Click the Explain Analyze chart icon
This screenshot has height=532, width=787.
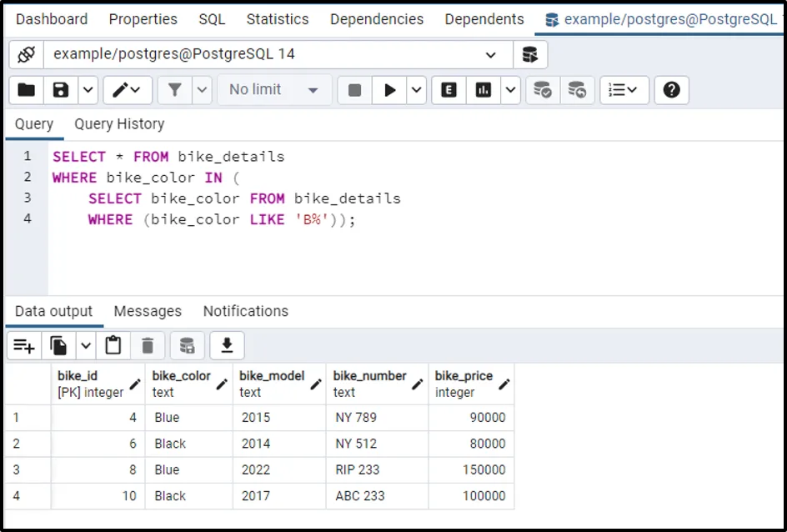[484, 90]
